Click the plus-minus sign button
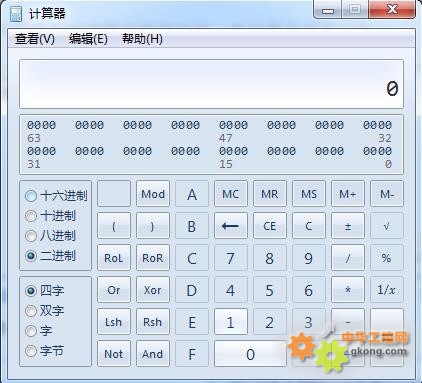 click(348, 226)
